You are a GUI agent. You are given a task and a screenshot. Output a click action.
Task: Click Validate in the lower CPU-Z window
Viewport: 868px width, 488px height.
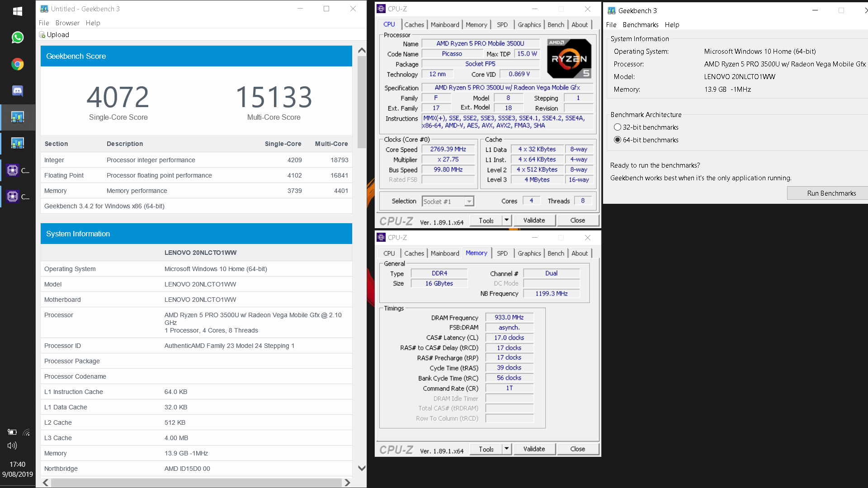coord(534,449)
